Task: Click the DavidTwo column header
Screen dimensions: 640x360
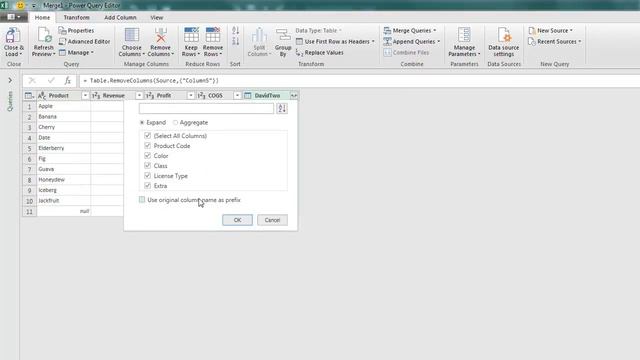Action: tap(267, 96)
